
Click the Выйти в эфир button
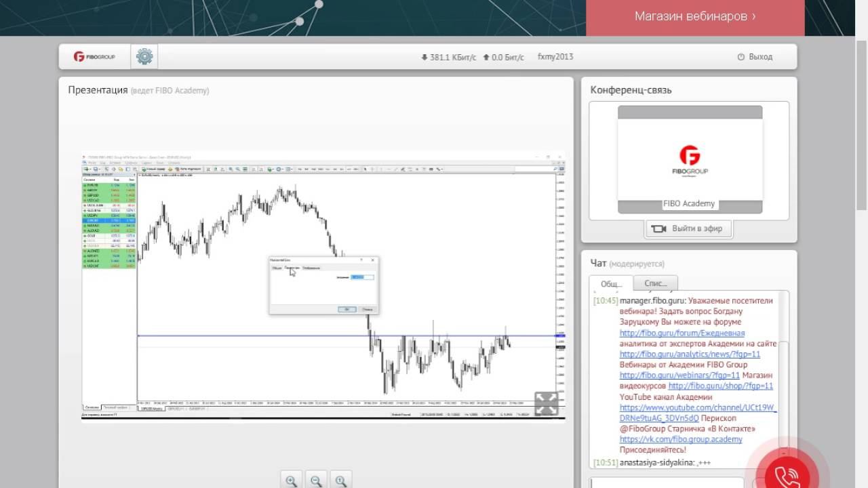[688, 228]
